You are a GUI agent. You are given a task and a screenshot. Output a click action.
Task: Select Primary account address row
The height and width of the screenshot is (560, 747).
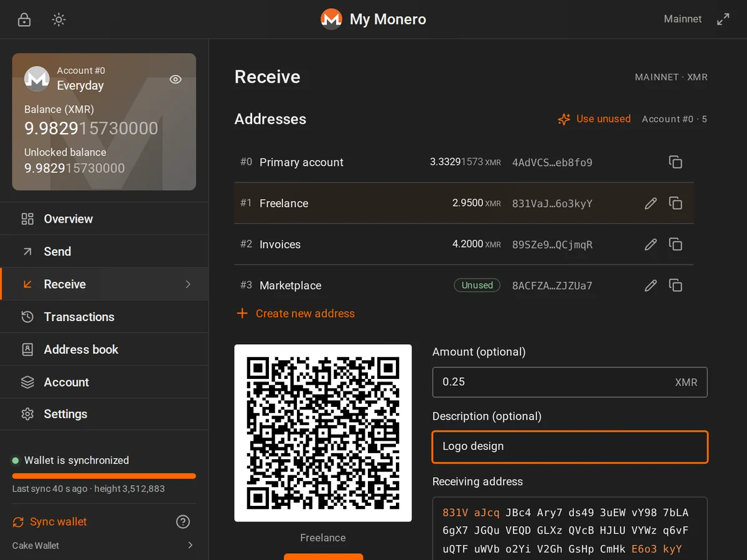[x=464, y=162]
